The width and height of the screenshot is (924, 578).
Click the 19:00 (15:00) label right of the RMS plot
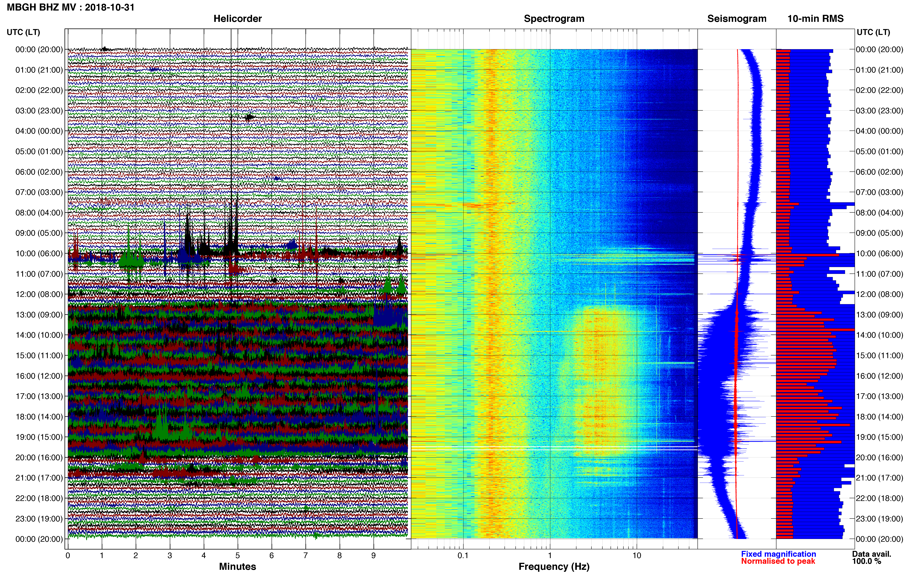879,437
